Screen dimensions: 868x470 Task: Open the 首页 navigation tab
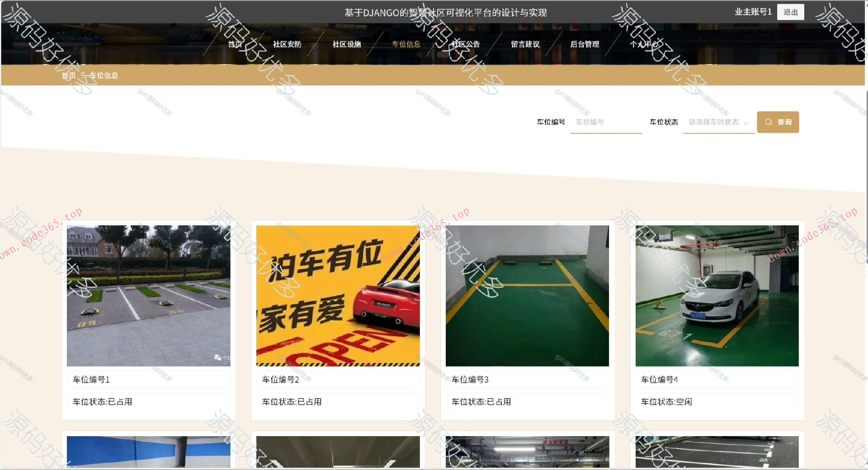tap(235, 44)
